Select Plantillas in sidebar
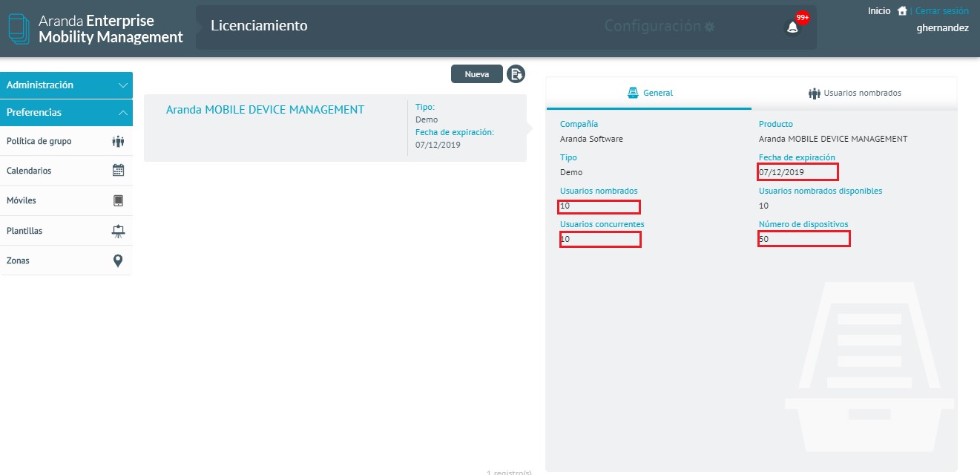This screenshot has width=980, height=475. (x=66, y=231)
